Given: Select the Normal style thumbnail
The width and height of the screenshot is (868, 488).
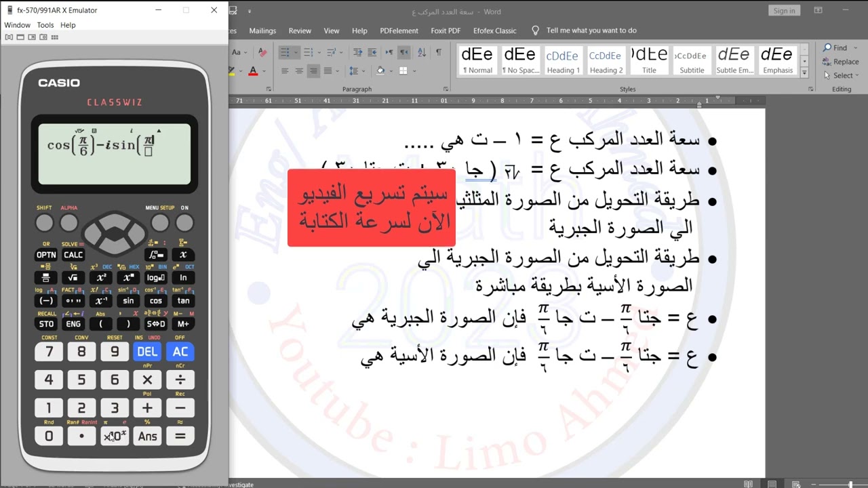Looking at the screenshot, I should [478, 60].
